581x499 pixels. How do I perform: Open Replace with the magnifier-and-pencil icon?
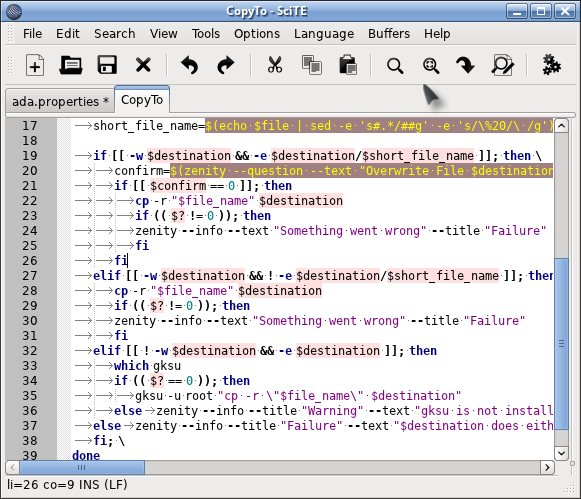click(x=502, y=66)
